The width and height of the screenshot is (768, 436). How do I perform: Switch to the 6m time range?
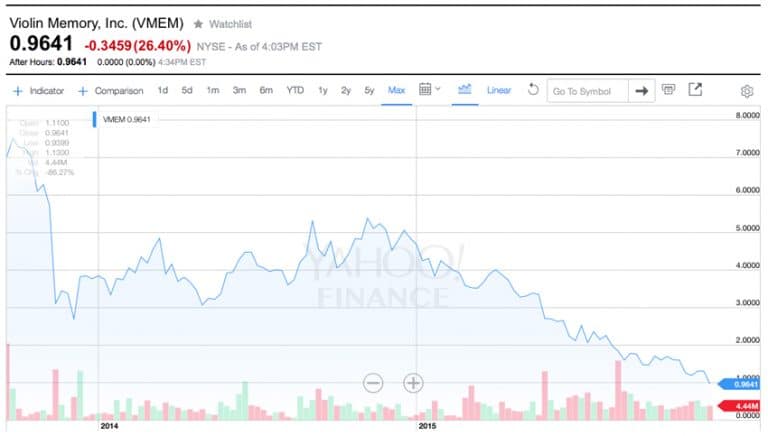click(266, 90)
